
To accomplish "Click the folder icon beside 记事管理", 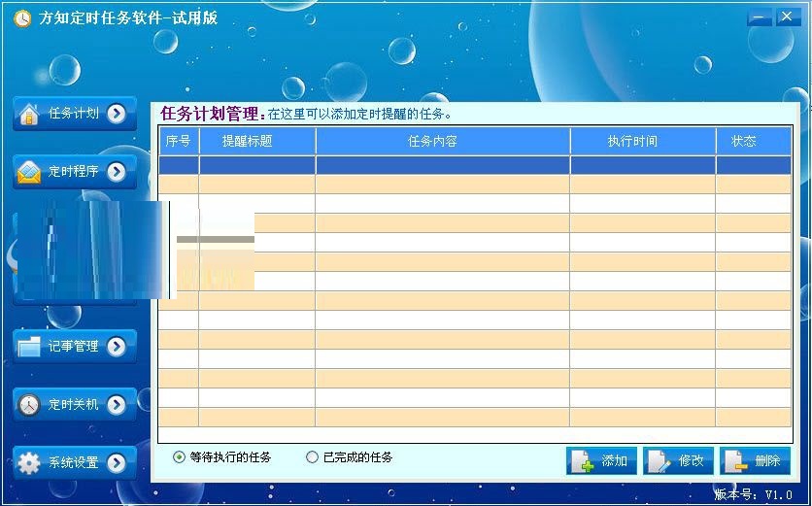I will coord(29,347).
